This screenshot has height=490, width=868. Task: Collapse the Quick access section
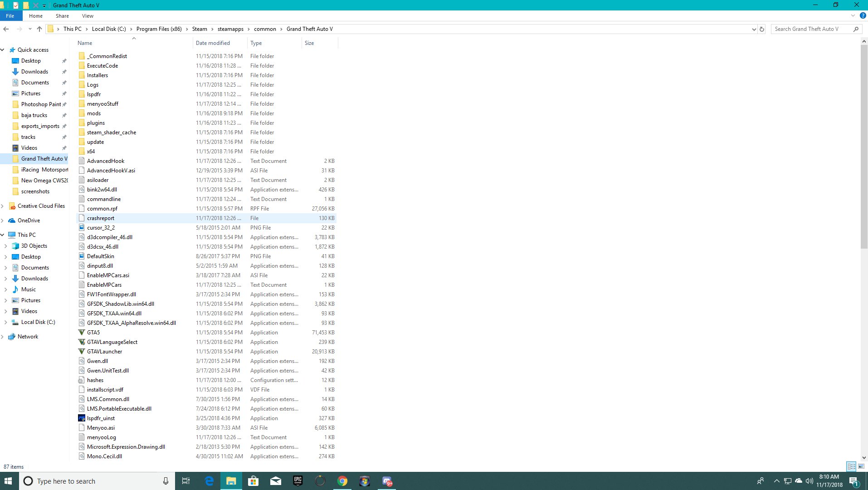pyautogui.click(x=3, y=50)
